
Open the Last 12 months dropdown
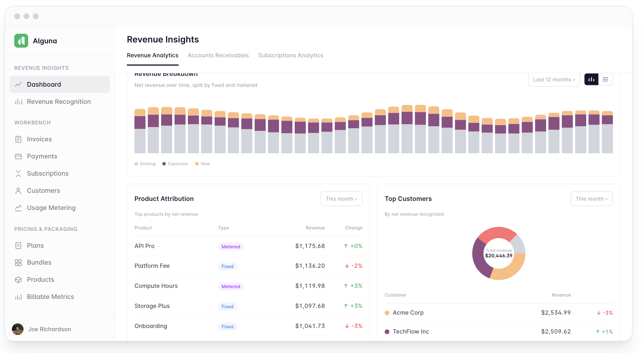point(554,80)
